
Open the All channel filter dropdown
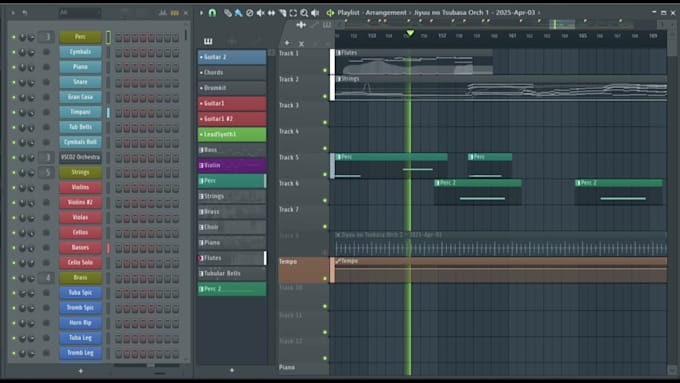pyautogui.click(x=80, y=13)
